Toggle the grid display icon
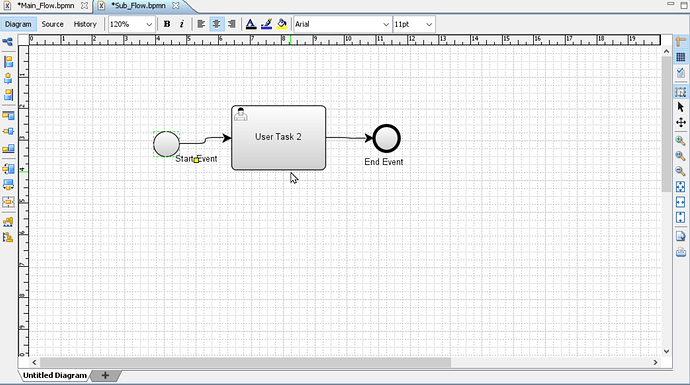Image resolution: width=690 pixels, height=385 pixels. coord(681,58)
